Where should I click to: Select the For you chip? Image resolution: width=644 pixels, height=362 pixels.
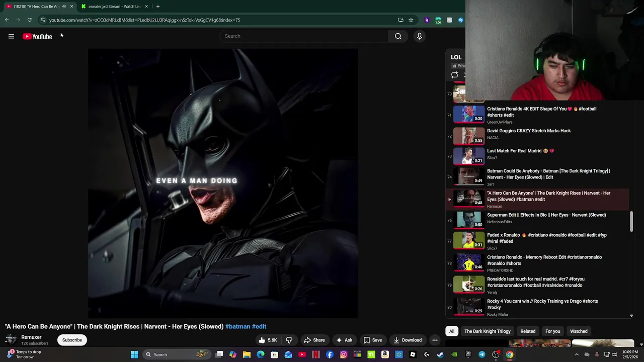[x=552, y=331]
